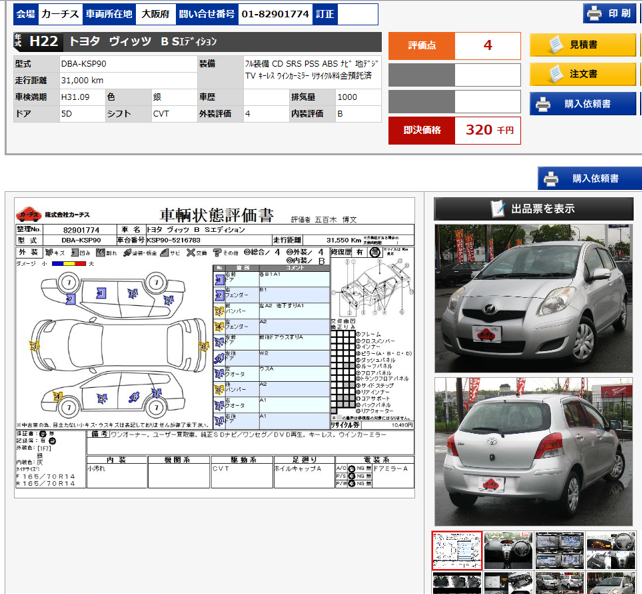Click the 会場 value カーチス

pos(60,14)
